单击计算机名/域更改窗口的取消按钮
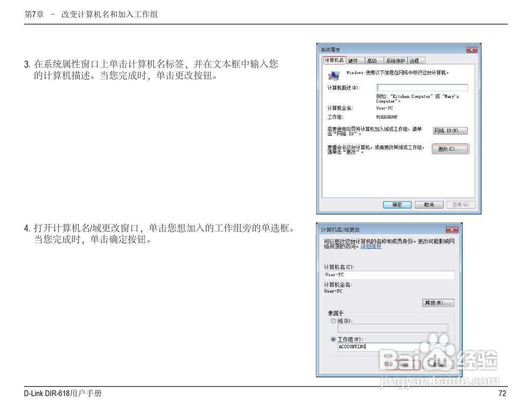 coord(438,364)
